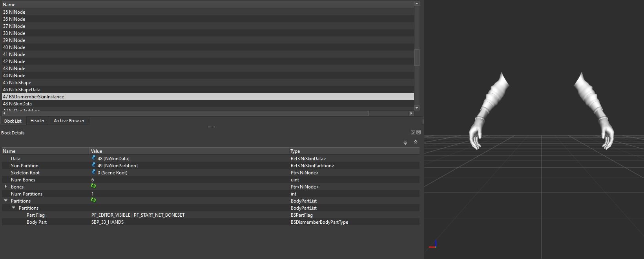Viewport: 644px width, 259px height.
Task: Select block 36 NiNode
Action: click(x=208, y=19)
